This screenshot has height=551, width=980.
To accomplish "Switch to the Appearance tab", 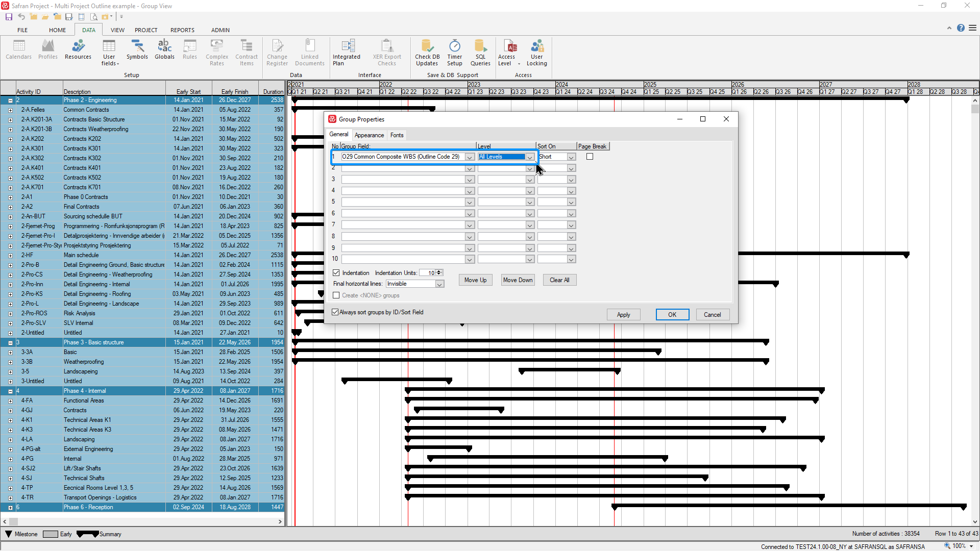I will (x=369, y=135).
